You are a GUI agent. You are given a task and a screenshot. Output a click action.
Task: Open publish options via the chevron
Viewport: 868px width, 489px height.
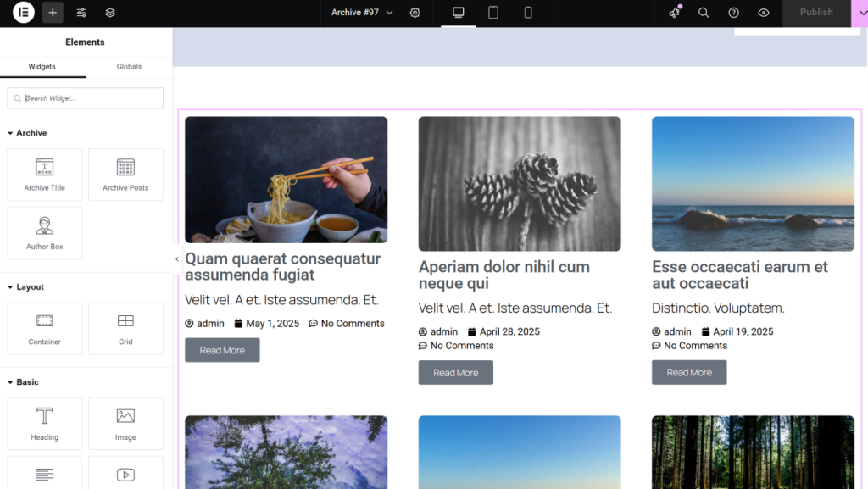862,13
